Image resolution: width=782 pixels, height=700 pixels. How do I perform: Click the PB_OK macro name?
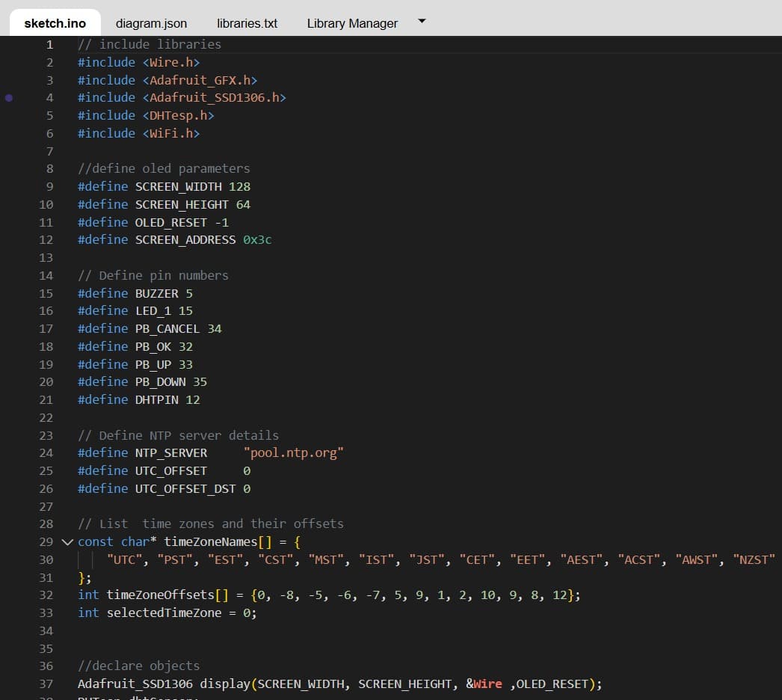[x=153, y=347]
